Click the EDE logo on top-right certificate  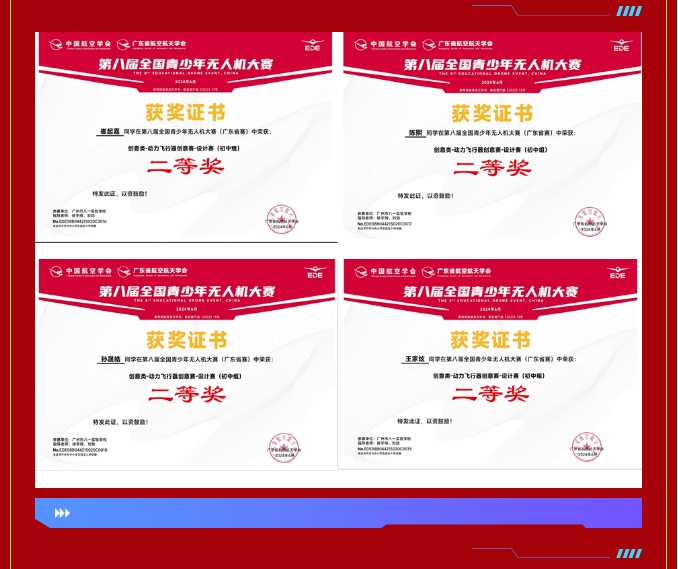[621, 46]
